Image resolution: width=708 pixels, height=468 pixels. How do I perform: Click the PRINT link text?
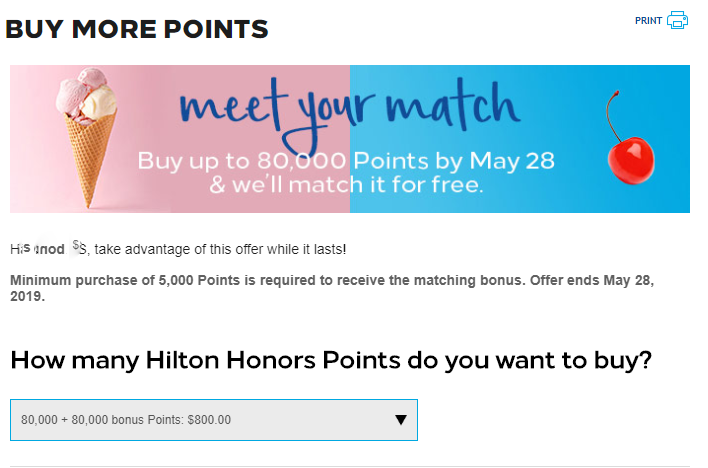[x=648, y=20]
